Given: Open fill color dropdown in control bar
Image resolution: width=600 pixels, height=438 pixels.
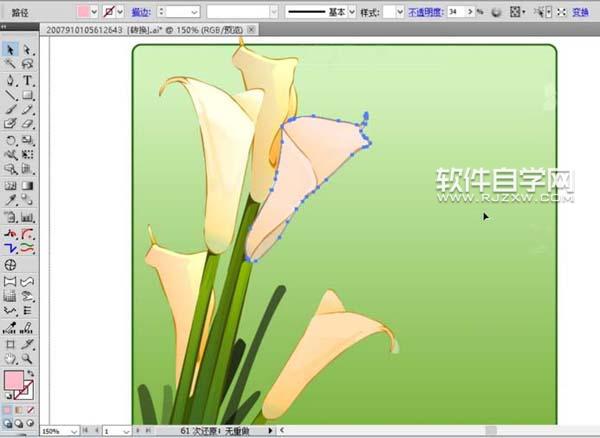Looking at the screenshot, I should (94, 12).
